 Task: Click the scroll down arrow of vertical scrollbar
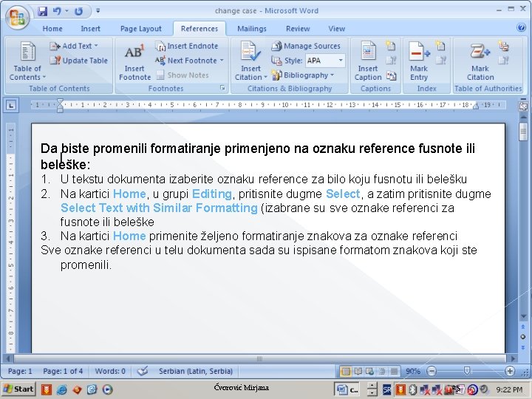click(523, 316)
